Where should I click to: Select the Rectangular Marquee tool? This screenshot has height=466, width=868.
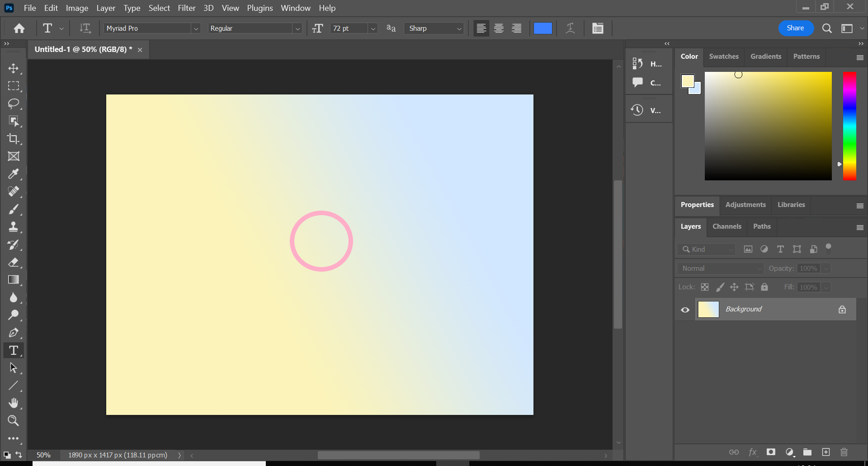click(x=14, y=86)
